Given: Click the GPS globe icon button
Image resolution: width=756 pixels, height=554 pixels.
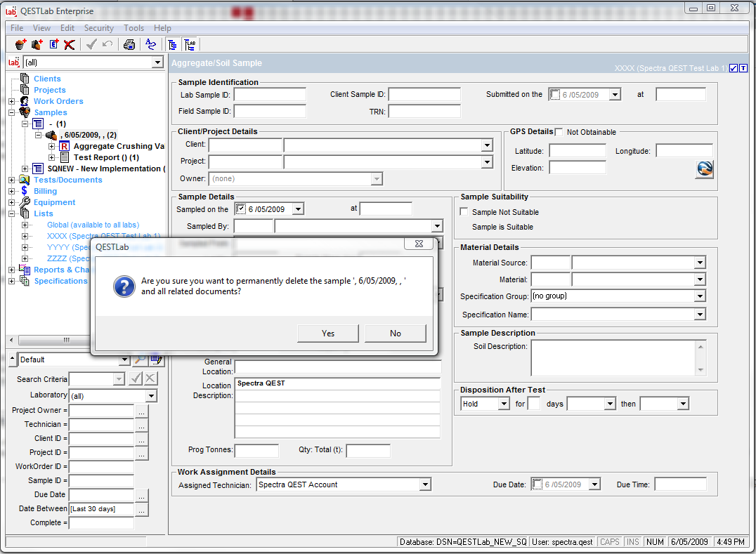Looking at the screenshot, I should [704, 169].
